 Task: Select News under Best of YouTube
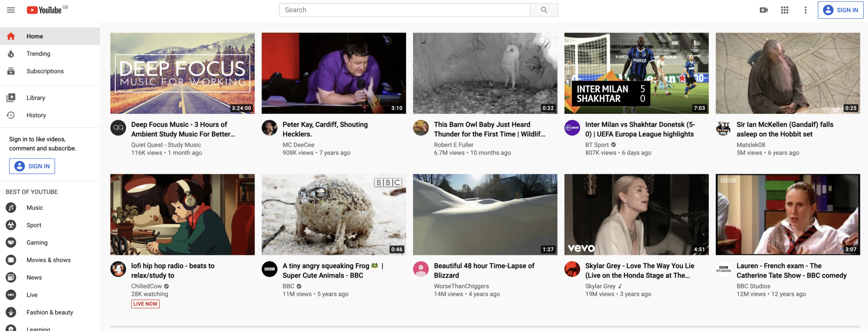point(50,277)
